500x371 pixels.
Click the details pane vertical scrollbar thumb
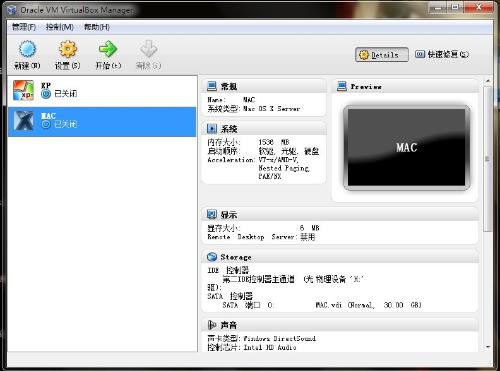point(488,159)
